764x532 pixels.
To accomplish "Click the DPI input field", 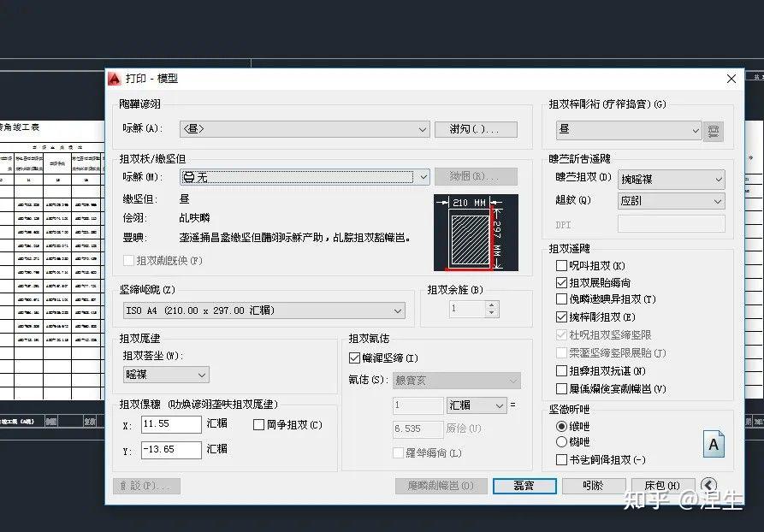I will 671,224.
